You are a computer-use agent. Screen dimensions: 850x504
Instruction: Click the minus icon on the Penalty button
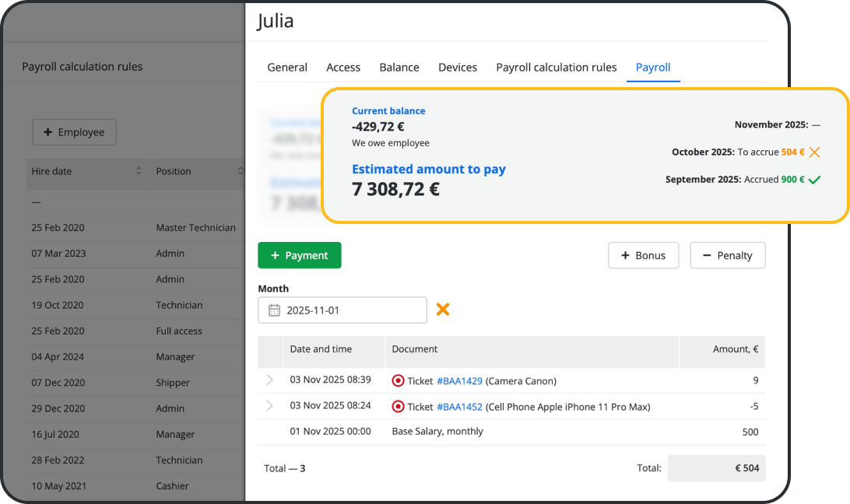[704, 255]
